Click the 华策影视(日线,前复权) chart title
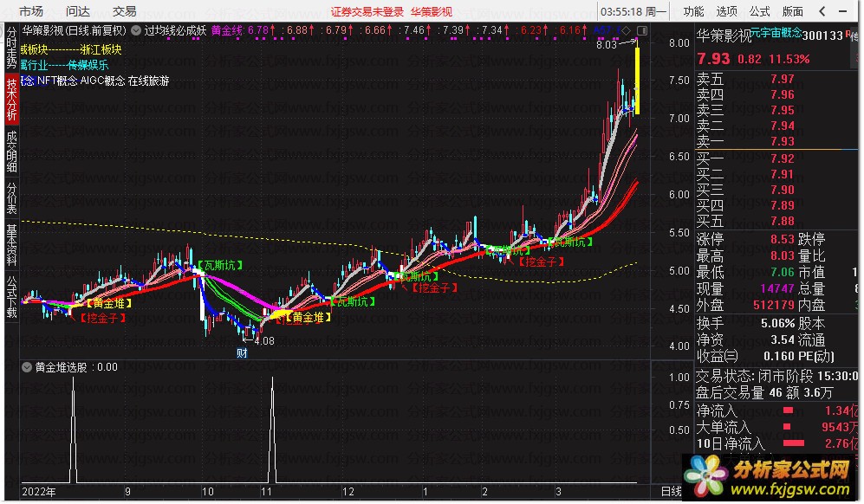 pyautogui.click(x=74, y=31)
